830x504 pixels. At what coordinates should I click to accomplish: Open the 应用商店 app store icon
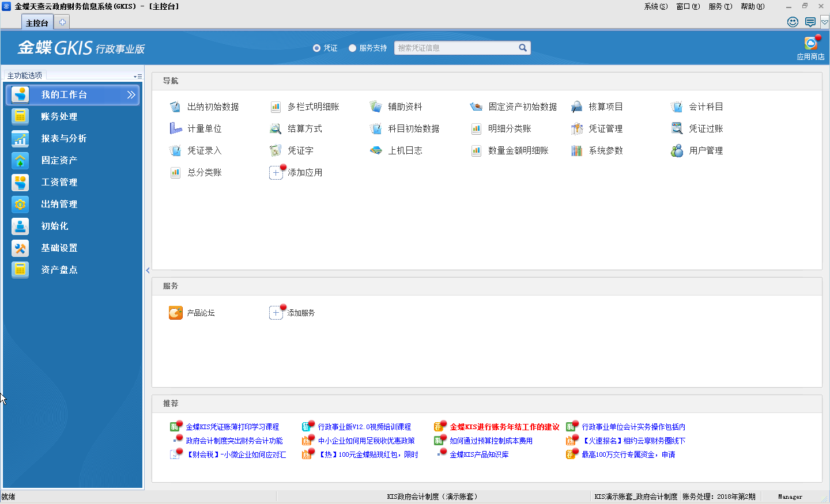(811, 44)
